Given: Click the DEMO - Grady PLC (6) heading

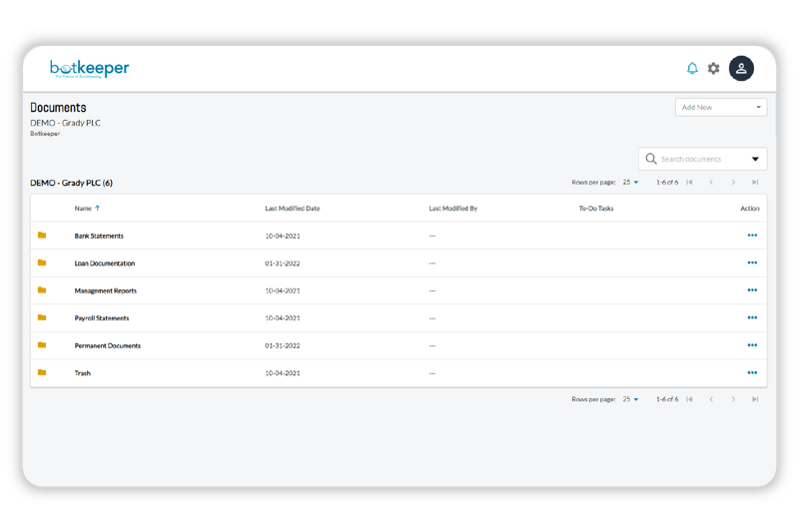Looking at the screenshot, I should 71,183.
